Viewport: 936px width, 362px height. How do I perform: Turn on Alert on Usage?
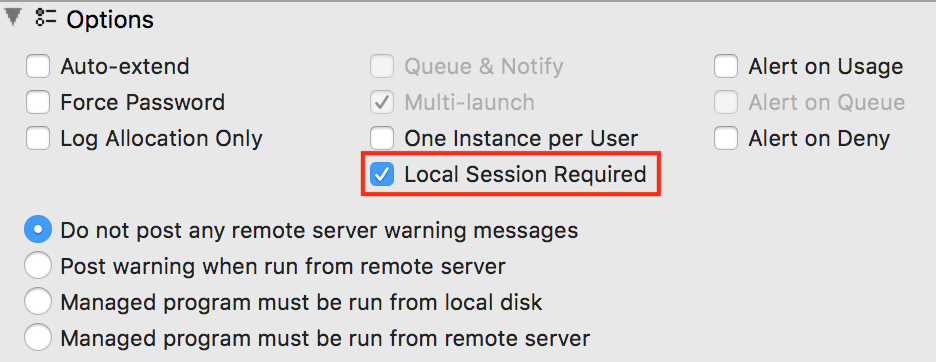(x=726, y=66)
